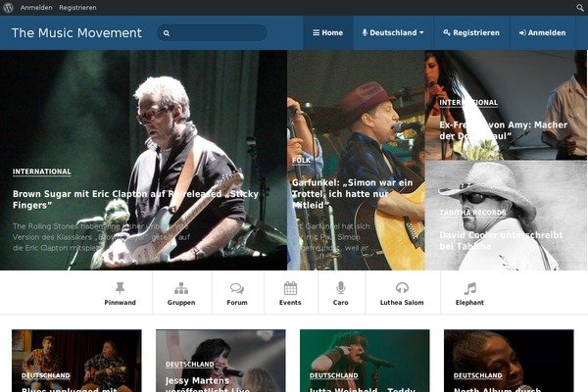The width and height of the screenshot is (588, 392).
Task: Click Registrieren in the top admin bar
Action: pyautogui.click(x=77, y=8)
